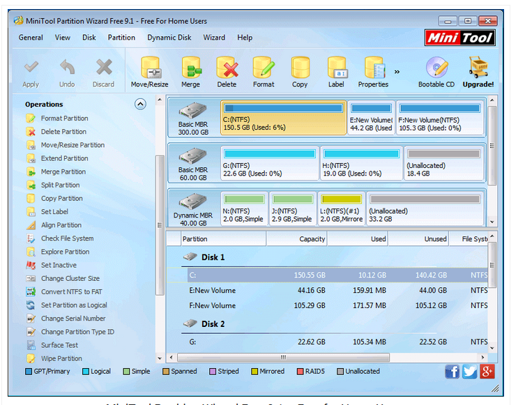This screenshot has height=405, width=532.
Task: Choose Move/Resize Partition in Operations
Action: 73,145
